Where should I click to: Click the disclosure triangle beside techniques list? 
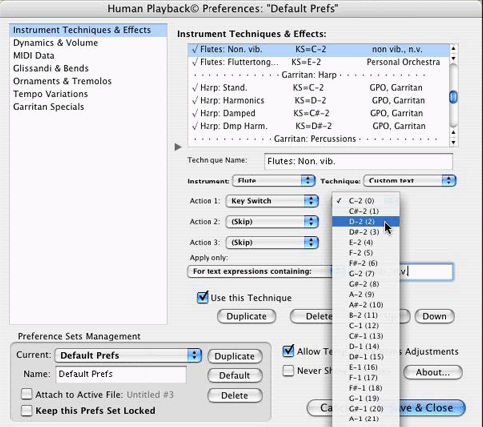click(x=178, y=147)
